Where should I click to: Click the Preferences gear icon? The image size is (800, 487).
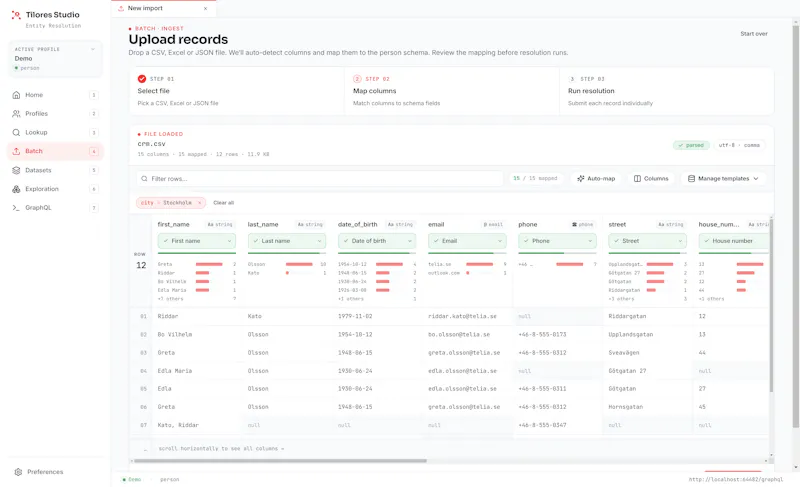tap(18, 472)
